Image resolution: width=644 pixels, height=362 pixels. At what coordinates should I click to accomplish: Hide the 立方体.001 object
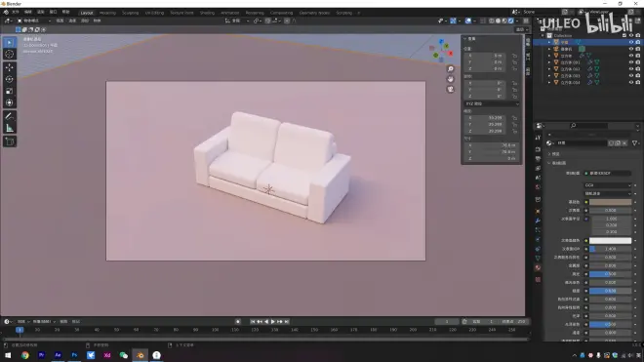pos(631,62)
